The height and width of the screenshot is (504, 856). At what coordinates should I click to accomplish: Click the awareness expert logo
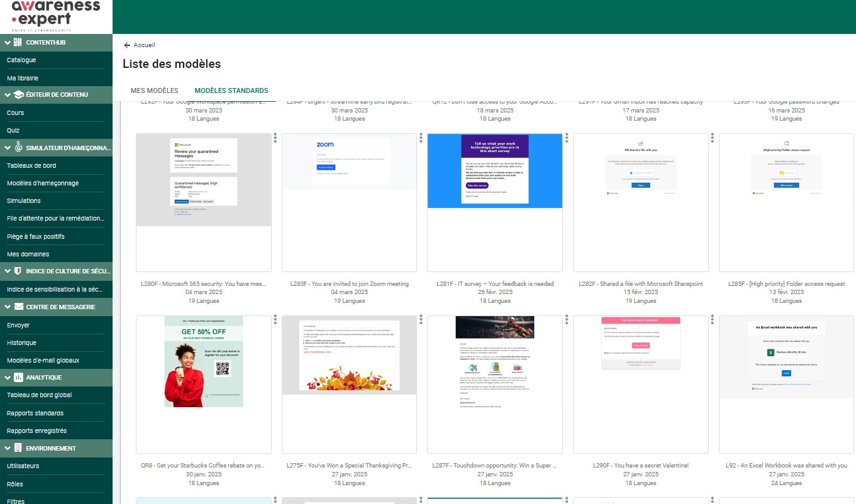pyautogui.click(x=56, y=16)
